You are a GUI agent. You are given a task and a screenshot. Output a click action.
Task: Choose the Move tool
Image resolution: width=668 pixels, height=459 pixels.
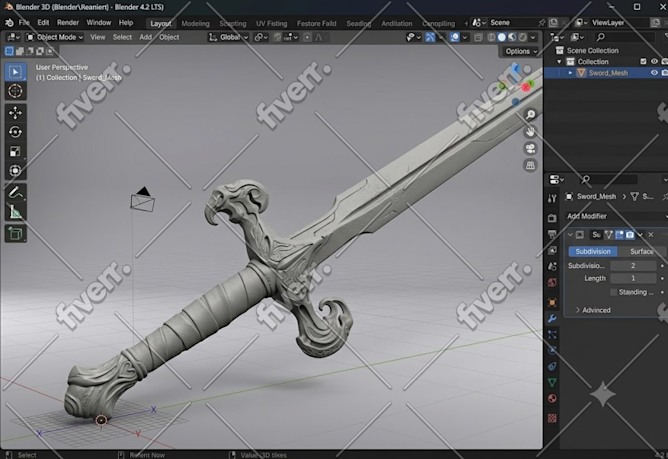[x=15, y=113]
